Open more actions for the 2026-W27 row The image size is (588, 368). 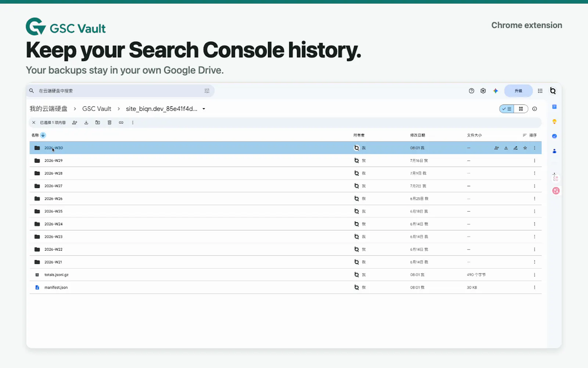pyautogui.click(x=535, y=186)
